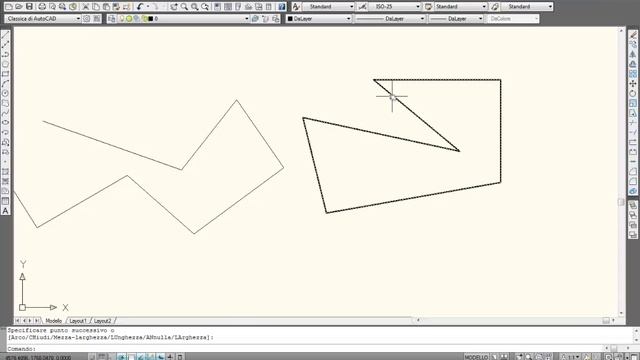640x360 pixels.
Task: Toggle layer 0 on/off lightbulb
Action: click(122, 19)
